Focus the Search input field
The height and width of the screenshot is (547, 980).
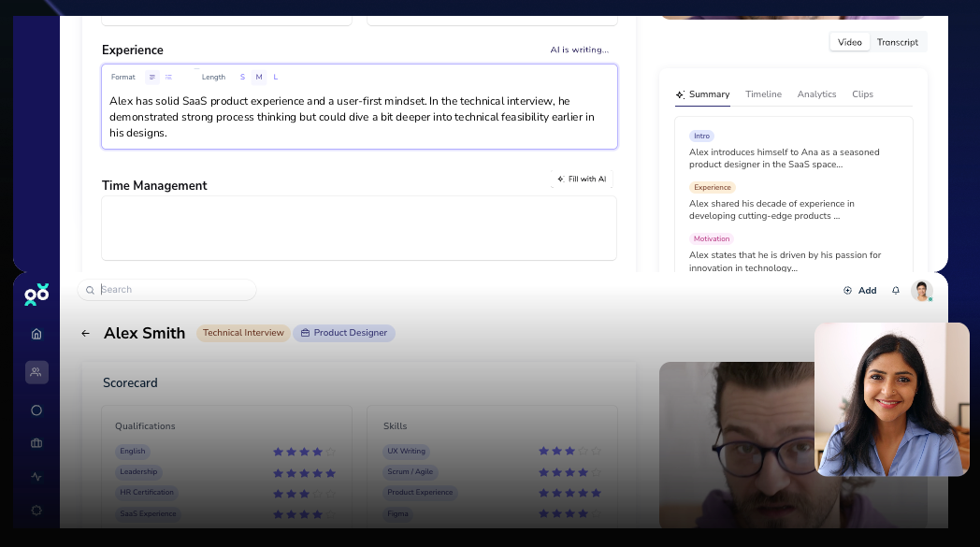point(166,290)
